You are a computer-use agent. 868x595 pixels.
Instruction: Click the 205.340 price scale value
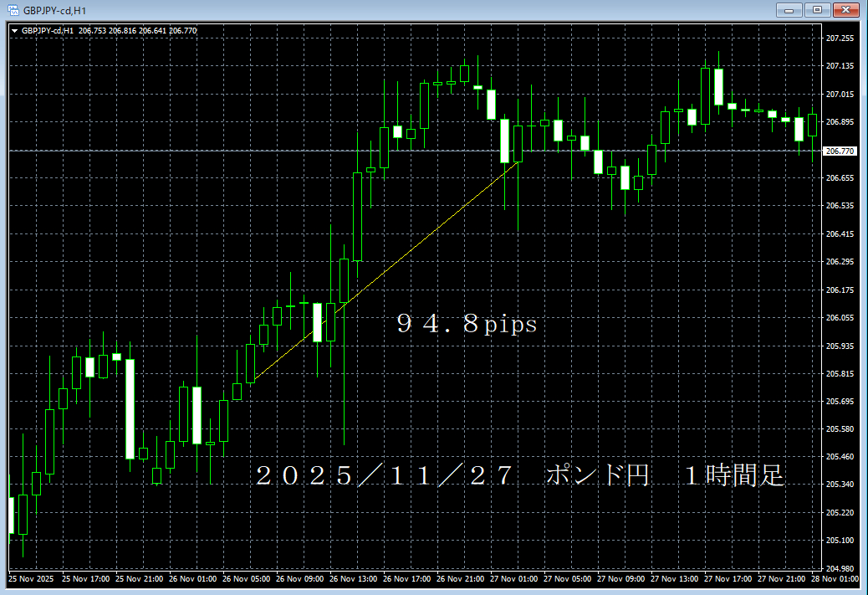[x=840, y=485]
